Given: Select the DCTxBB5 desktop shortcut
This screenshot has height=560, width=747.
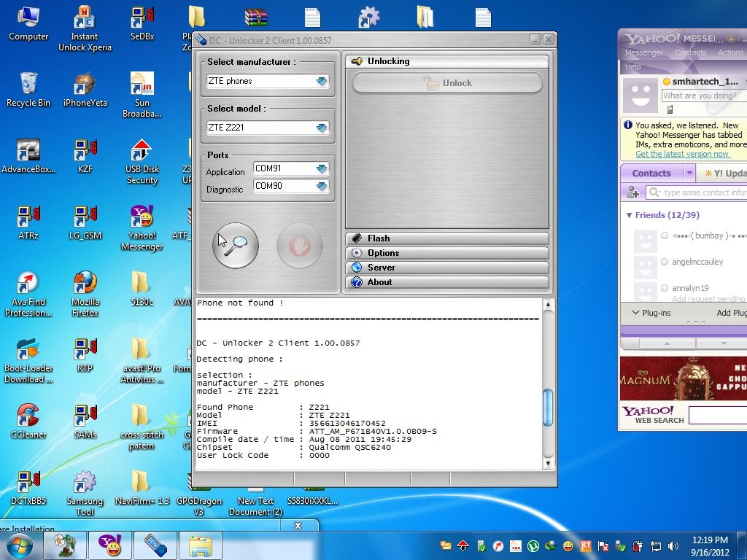Looking at the screenshot, I should (x=28, y=488).
